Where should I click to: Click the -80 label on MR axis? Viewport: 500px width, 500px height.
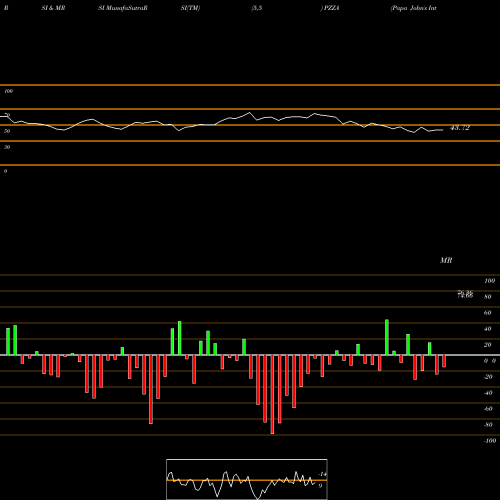click(488, 425)
